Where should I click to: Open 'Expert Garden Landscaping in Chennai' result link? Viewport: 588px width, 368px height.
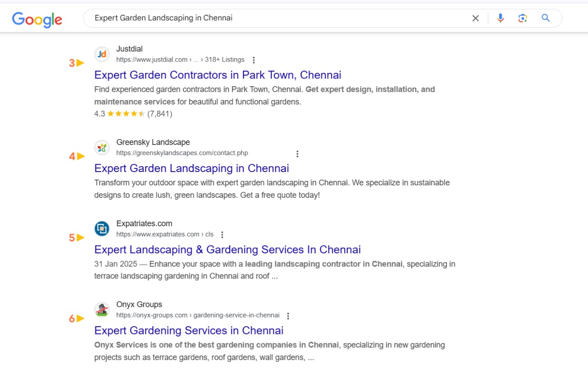click(192, 168)
